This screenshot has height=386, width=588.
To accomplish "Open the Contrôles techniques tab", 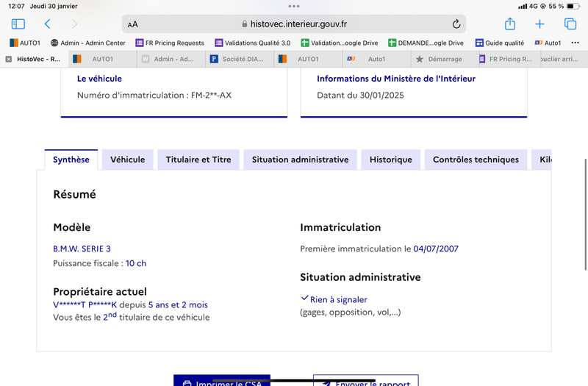I will [476, 160].
